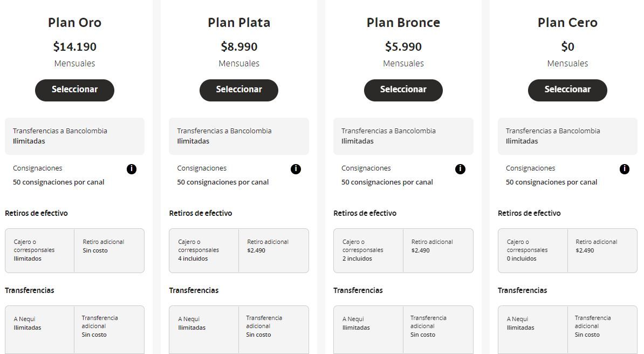Choose Plan Plata with the Seleccionar button

(239, 90)
